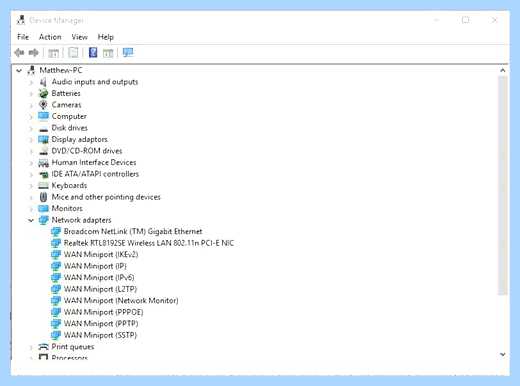Click the Network adapters category icon

[43, 220]
